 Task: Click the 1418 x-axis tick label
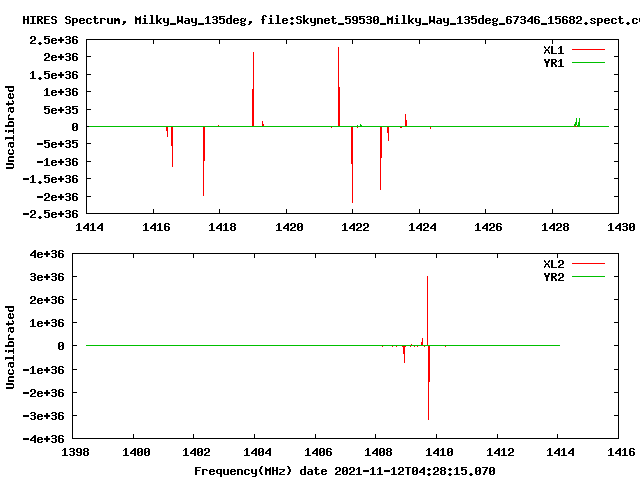coord(222,227)
